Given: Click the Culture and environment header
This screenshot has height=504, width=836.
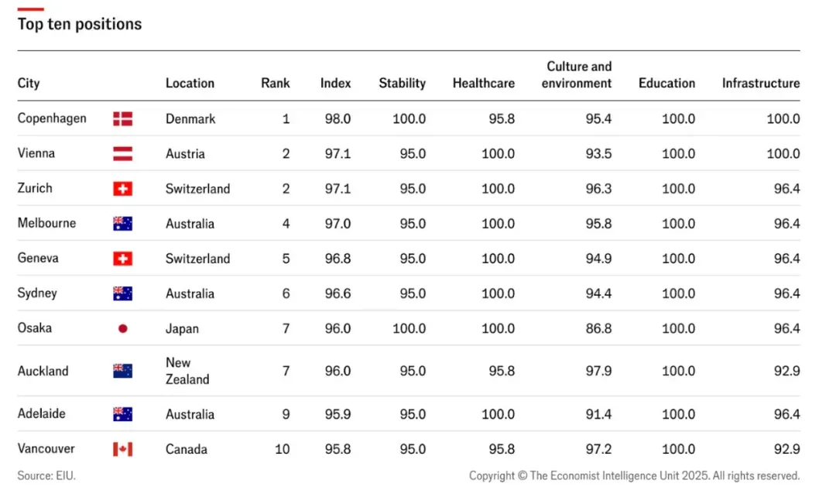Looking at the screenshot, I should point(577,74).
